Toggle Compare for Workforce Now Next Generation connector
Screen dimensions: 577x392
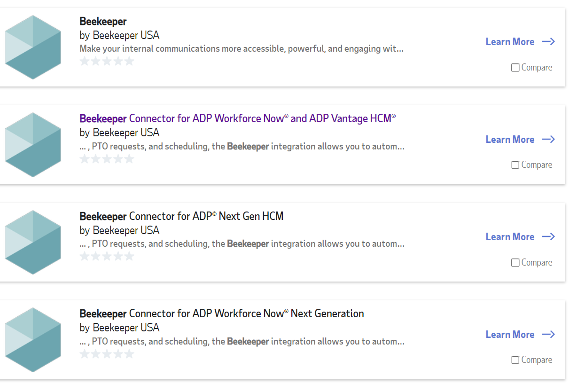tap(515, 360)
